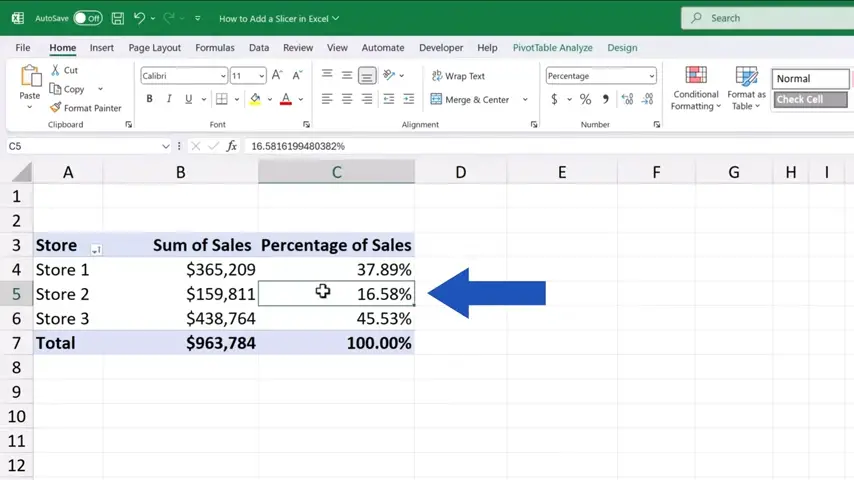Click the Conditional Formatting icon
The image size is (854, 480).
tap(695, 77)
